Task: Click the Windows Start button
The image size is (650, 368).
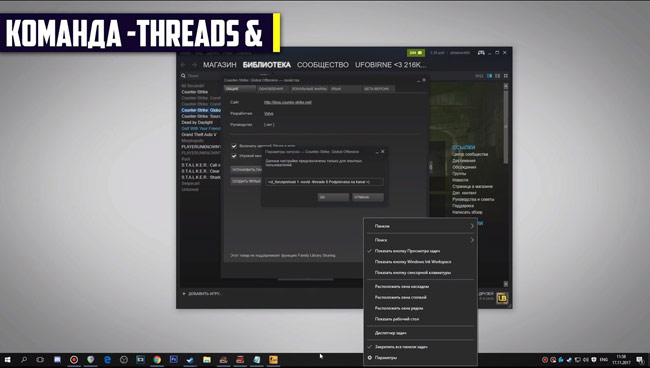Action: click(x=7, y=360)
